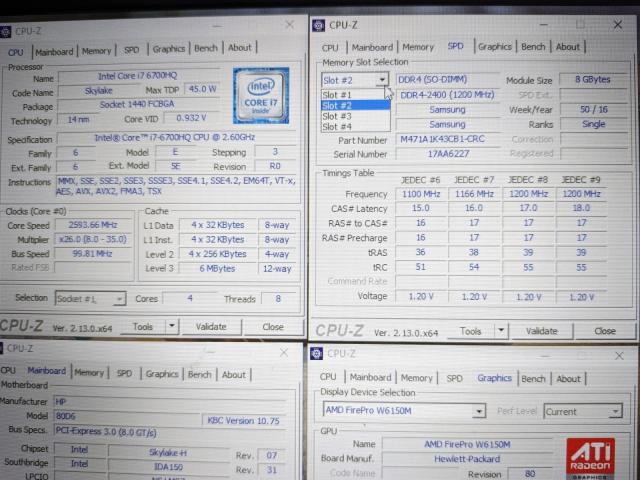Click the Core Speed value 2593.66 MHz
Screen dimensions: 640x480
click(x=93, y=225)
